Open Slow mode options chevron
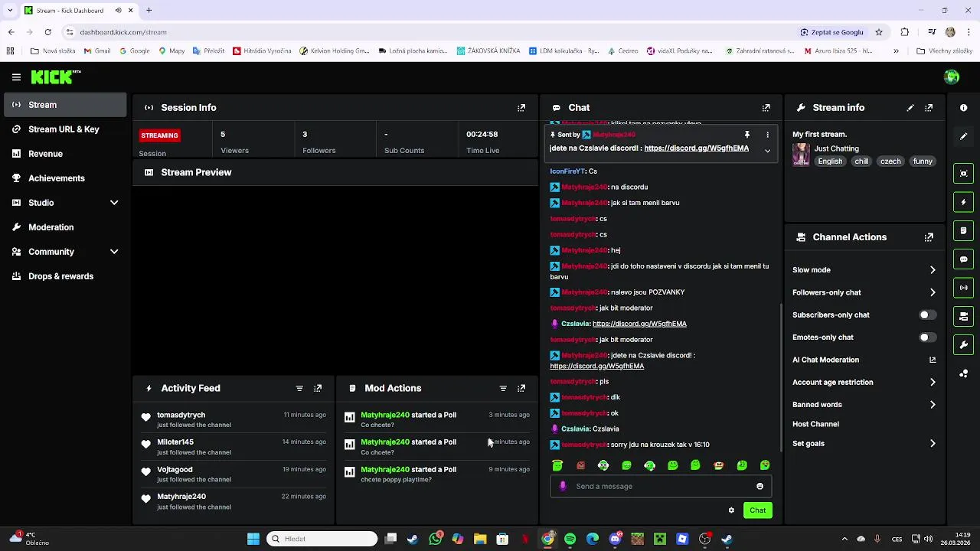The image size is (980, 551). coord(933,270)
